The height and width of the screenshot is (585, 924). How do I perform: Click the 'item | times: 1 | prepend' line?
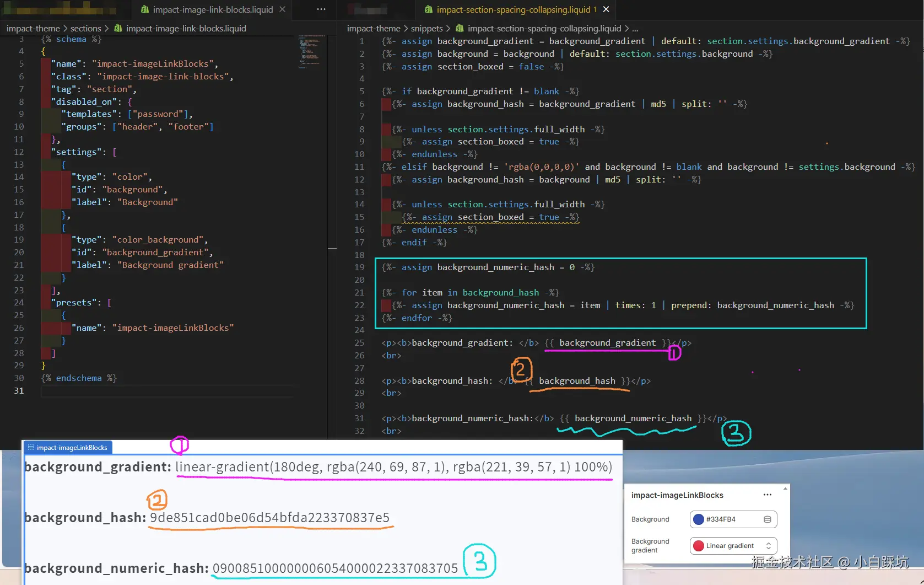[x=623, y=305]
